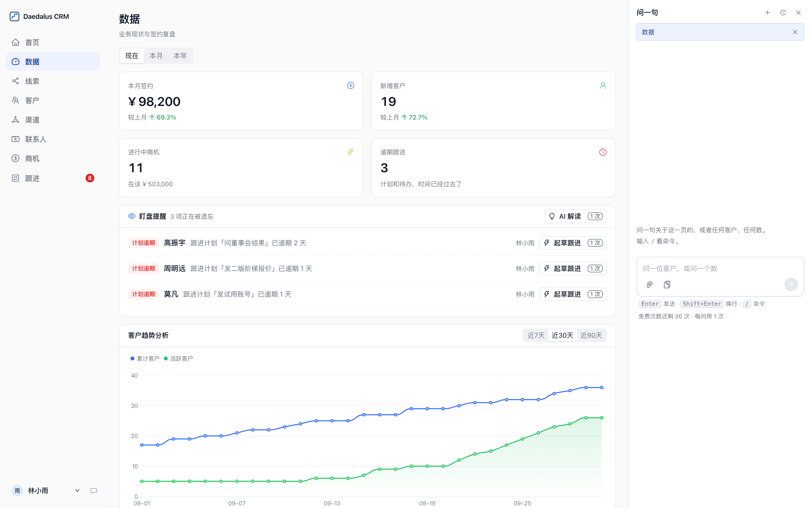Click the Daedalus CRM logo icon

point(14,16)
